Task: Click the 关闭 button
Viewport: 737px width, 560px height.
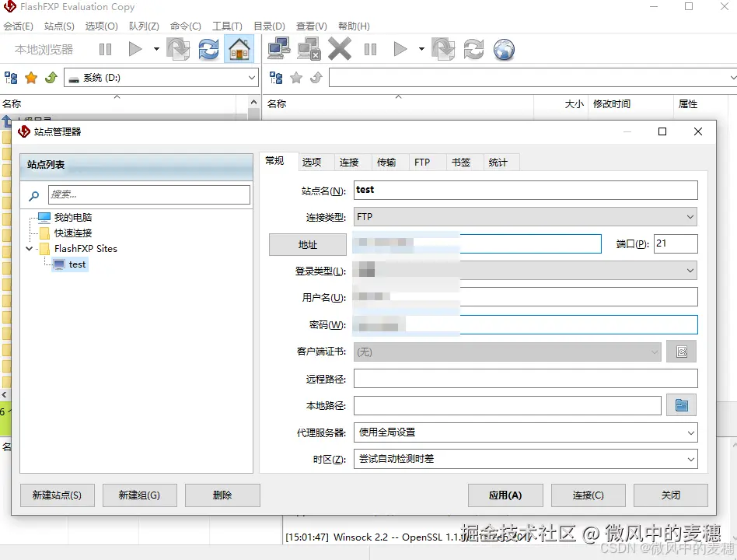Action: click(671, 495)
